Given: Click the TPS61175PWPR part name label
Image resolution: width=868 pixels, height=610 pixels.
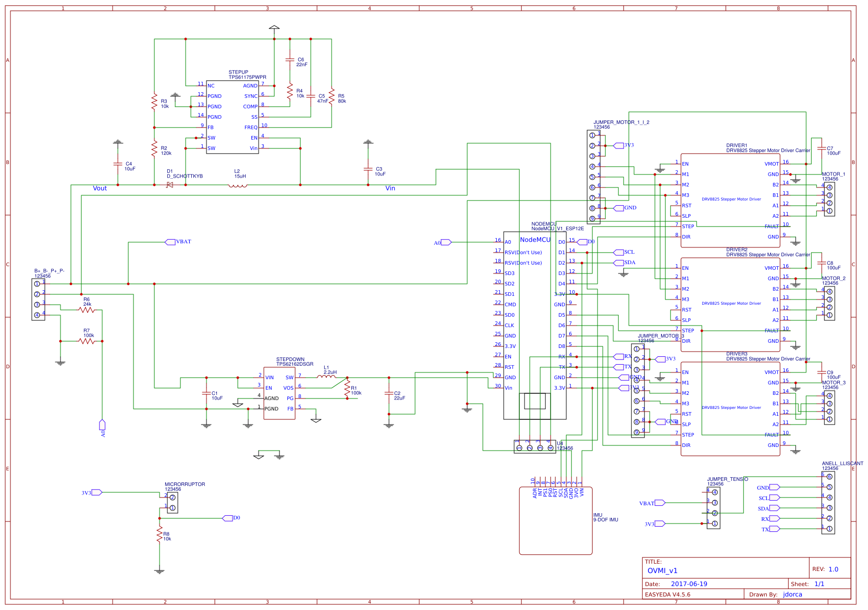Looking at the screenshot, I should coord(248,77).
